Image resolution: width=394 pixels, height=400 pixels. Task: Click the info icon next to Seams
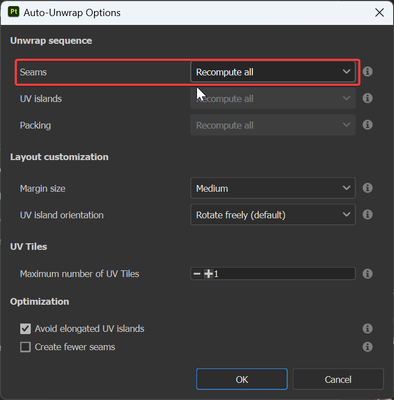coord(367,71)
